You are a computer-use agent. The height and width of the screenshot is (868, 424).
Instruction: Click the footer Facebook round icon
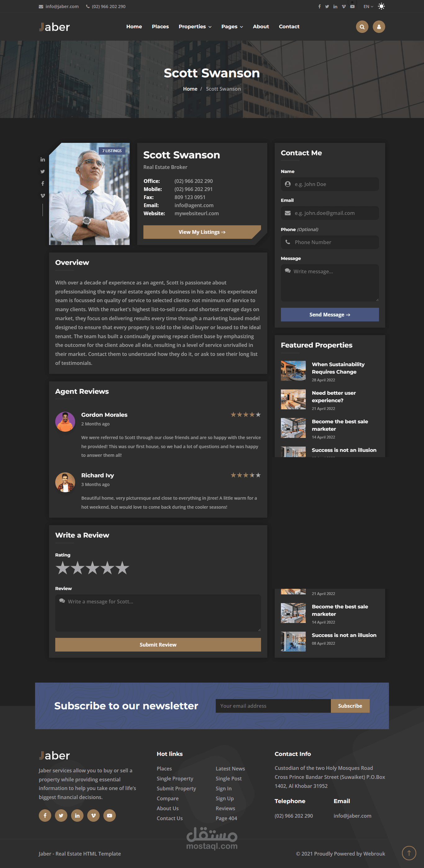[x=45, y=816]
